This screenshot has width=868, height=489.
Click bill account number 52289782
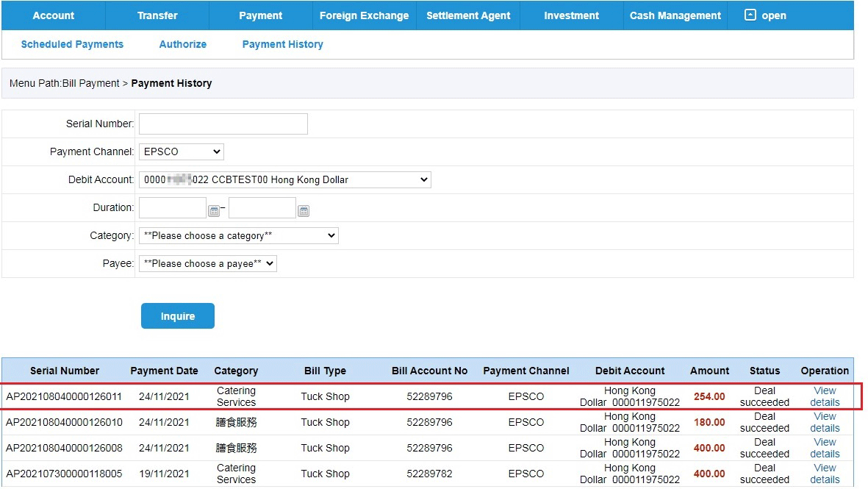pyautogui.click(x=429, y=474)
